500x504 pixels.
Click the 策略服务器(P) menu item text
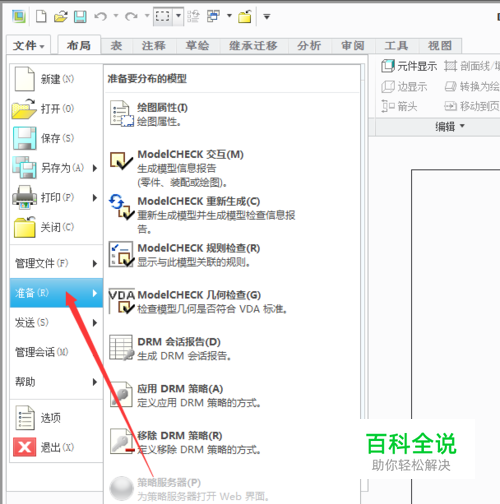[x=169, y=482]
